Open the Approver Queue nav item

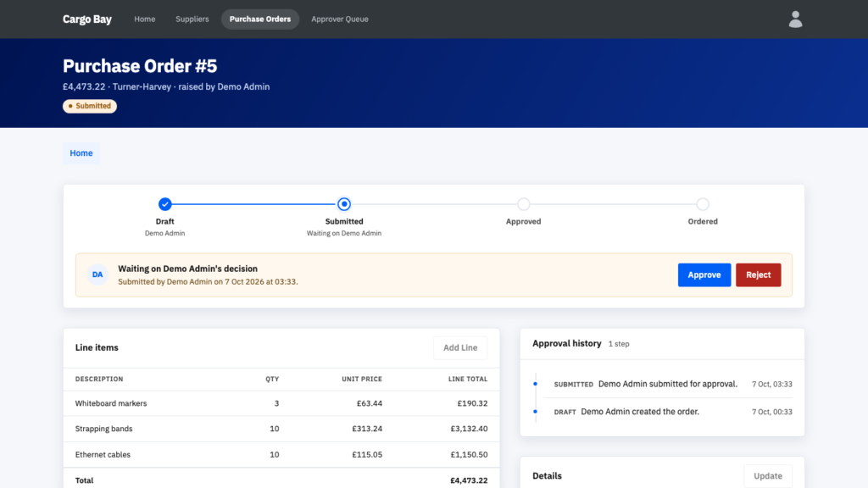tap(339, 19)
